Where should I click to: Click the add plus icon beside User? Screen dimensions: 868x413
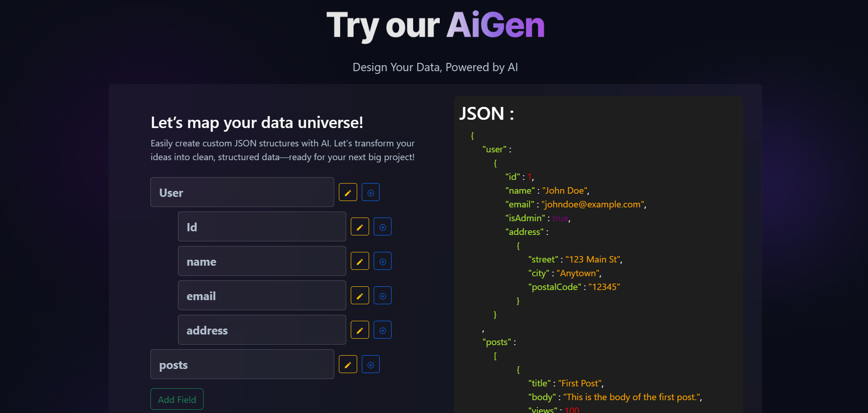tap(370, 192)
